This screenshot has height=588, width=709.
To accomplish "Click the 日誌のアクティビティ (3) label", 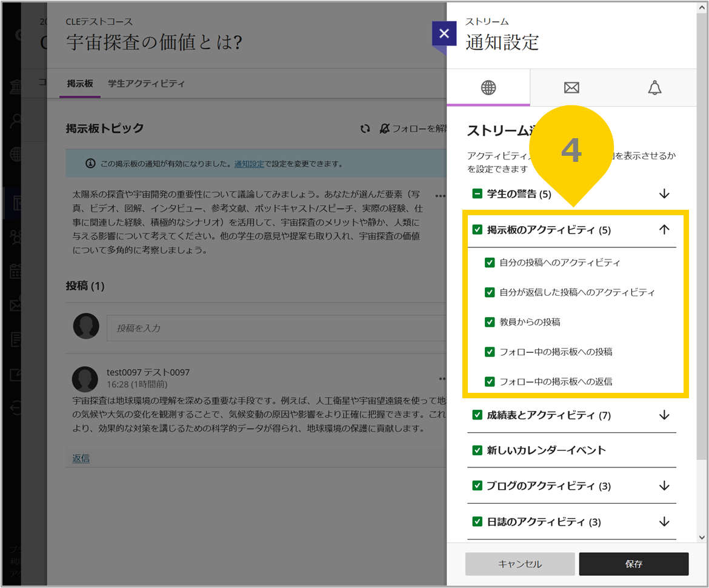I will 544,522.
